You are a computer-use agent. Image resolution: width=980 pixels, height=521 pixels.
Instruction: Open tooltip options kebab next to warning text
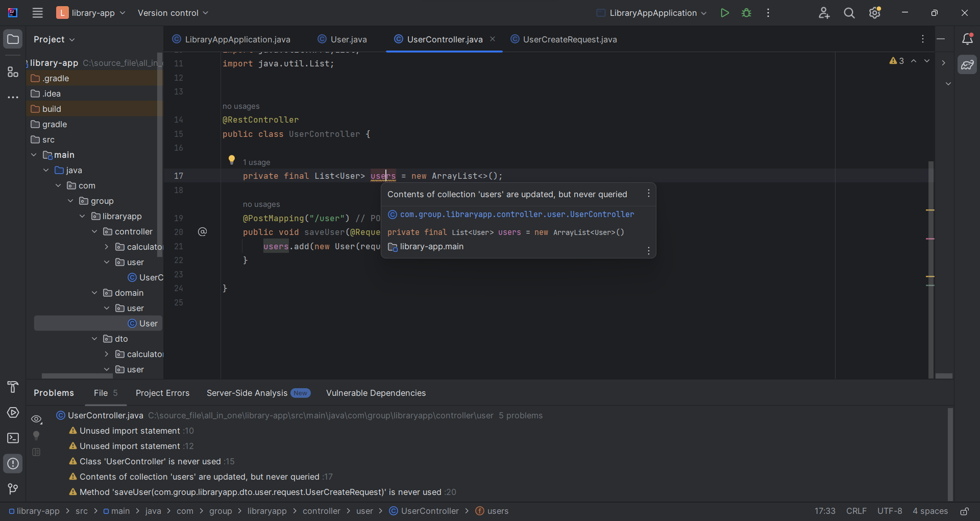click(x=649, y=194)
